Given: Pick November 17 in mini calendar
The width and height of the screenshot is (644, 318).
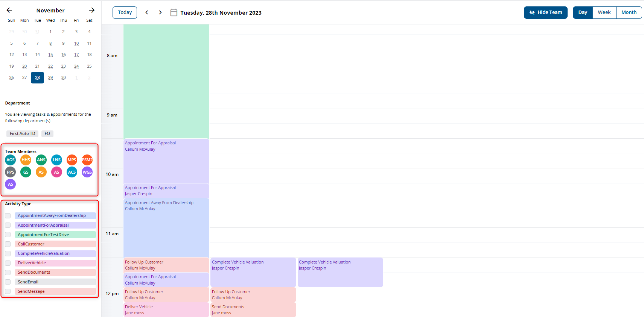Looking at the screenshot, I should pos(76,55).
